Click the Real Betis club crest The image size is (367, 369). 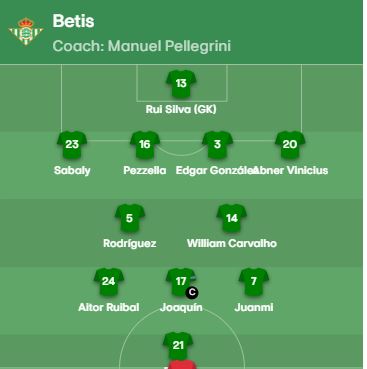26,31
